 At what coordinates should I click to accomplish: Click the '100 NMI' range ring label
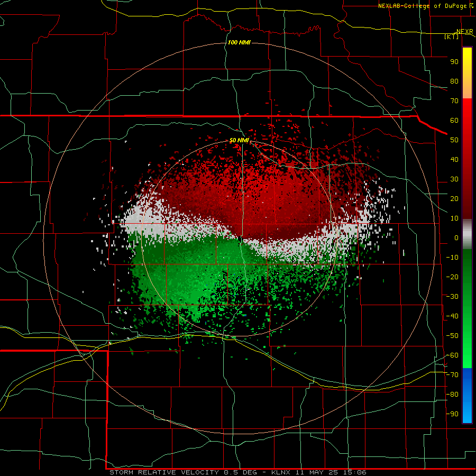coord(239,42)
